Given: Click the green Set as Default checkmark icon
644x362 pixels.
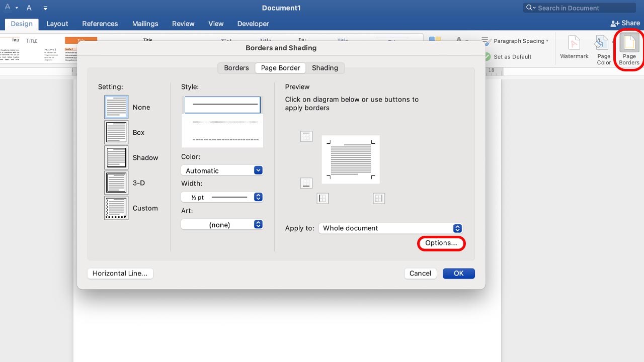Looking at the screenshot, I should click(x=488, y=57).
